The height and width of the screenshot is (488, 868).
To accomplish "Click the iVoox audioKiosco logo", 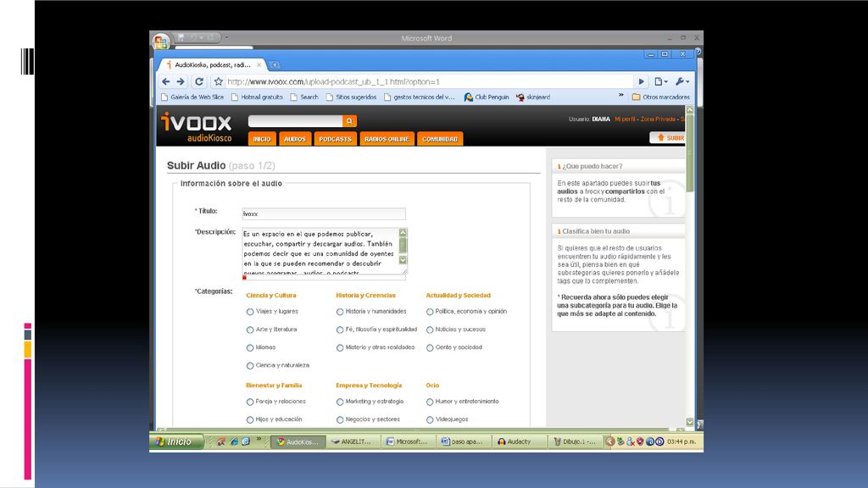I will [197, 127].
